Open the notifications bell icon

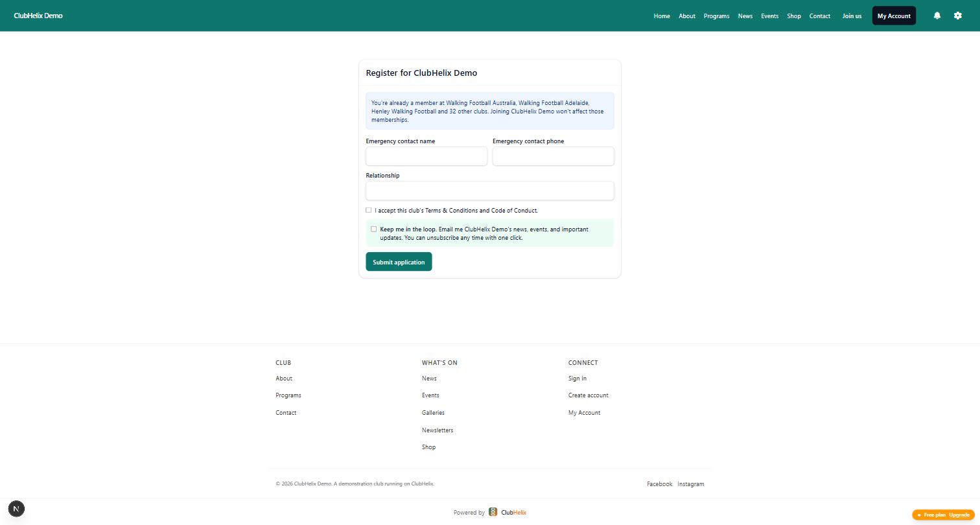pos(937,16)
